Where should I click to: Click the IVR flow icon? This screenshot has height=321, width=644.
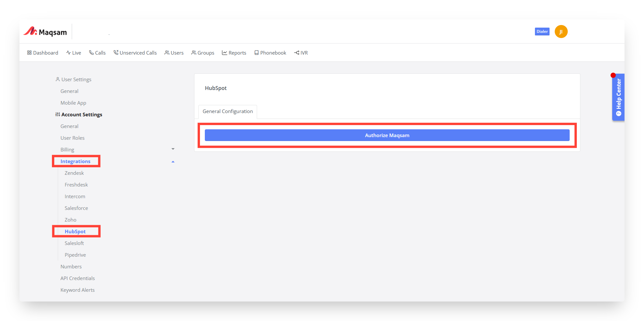tap(297, 53)
